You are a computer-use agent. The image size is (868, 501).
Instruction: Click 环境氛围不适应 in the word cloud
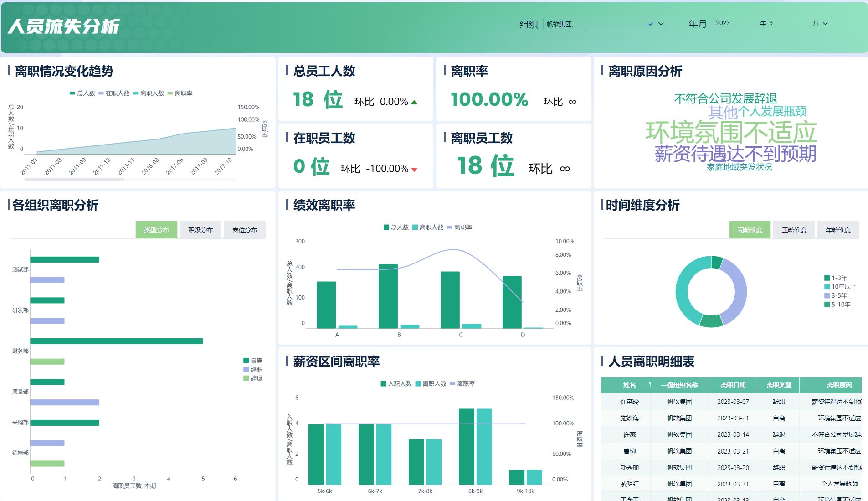[731, 133]
